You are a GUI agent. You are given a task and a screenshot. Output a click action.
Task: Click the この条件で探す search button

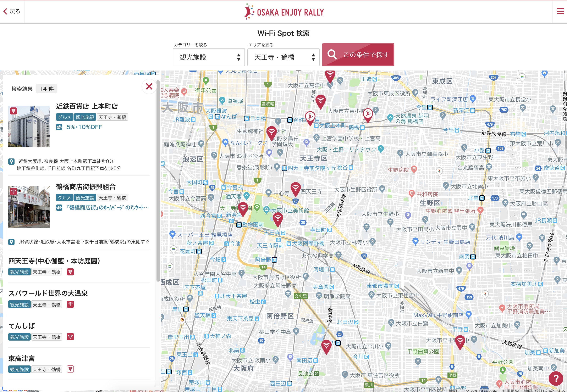tap(358, 55)
